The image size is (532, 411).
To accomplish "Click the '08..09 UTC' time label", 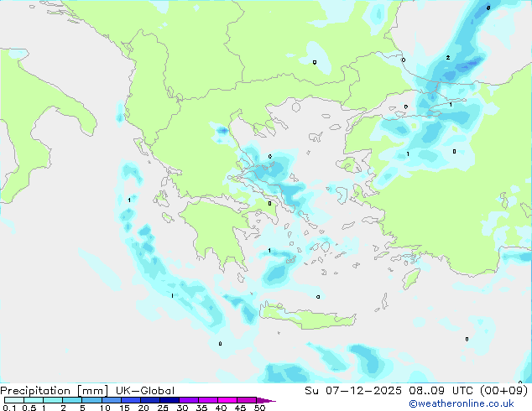I will (441, 391).
